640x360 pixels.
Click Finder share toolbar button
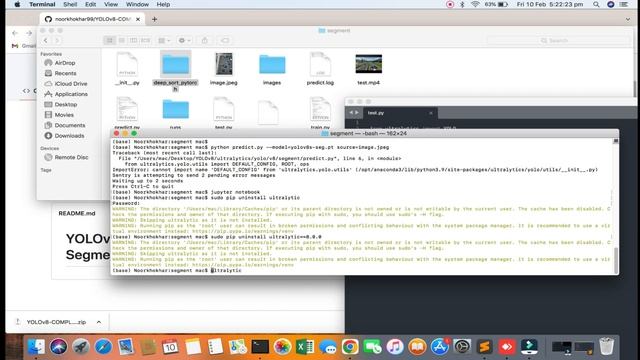pos(205,40)
